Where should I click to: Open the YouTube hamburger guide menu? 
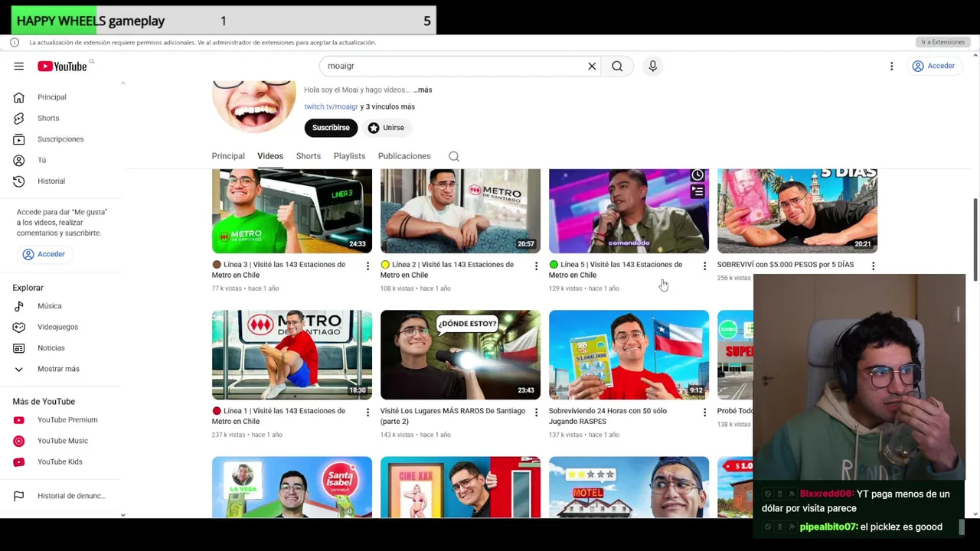18,66
